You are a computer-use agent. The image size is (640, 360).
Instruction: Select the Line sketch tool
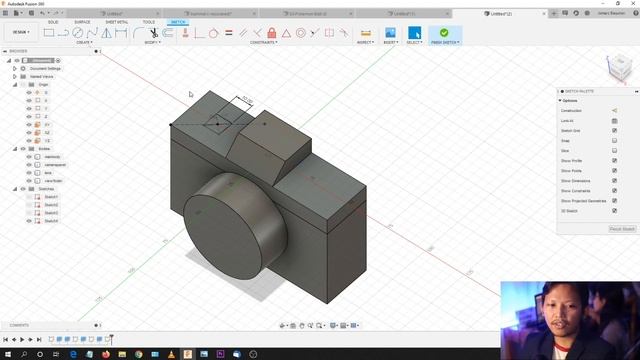click(x=63, y=33)
